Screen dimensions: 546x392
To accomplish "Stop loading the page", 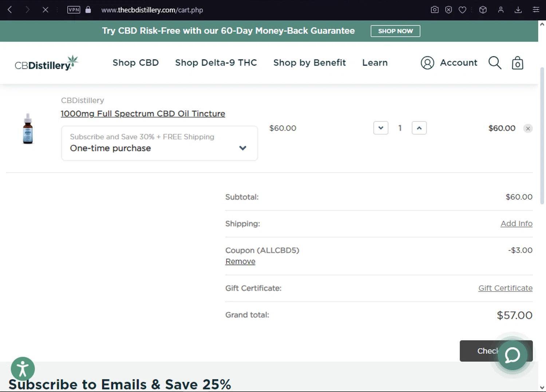I will click(x=45, y=10).
